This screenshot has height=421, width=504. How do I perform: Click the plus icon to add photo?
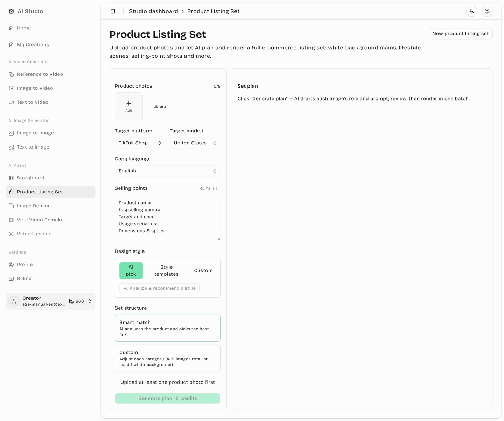pyautogui.click(x=129, y=103)
